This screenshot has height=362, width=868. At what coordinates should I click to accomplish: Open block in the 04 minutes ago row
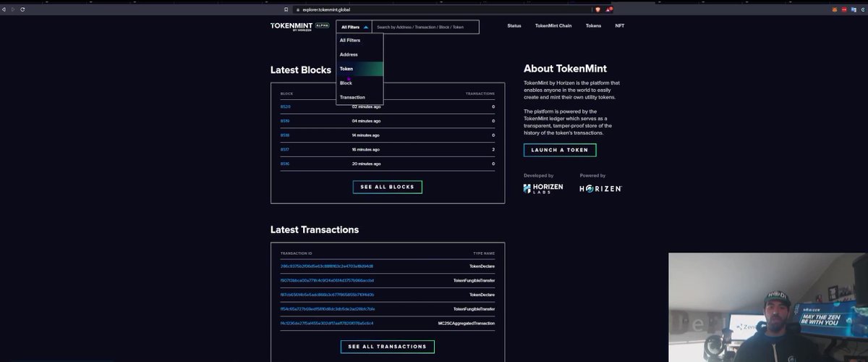[x=285, y=121]
